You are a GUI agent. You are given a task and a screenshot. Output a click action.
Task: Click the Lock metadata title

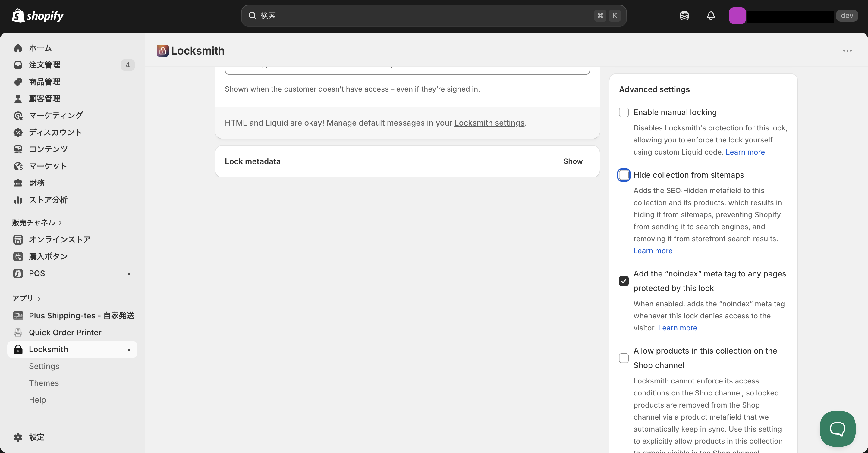coord(252,161)
